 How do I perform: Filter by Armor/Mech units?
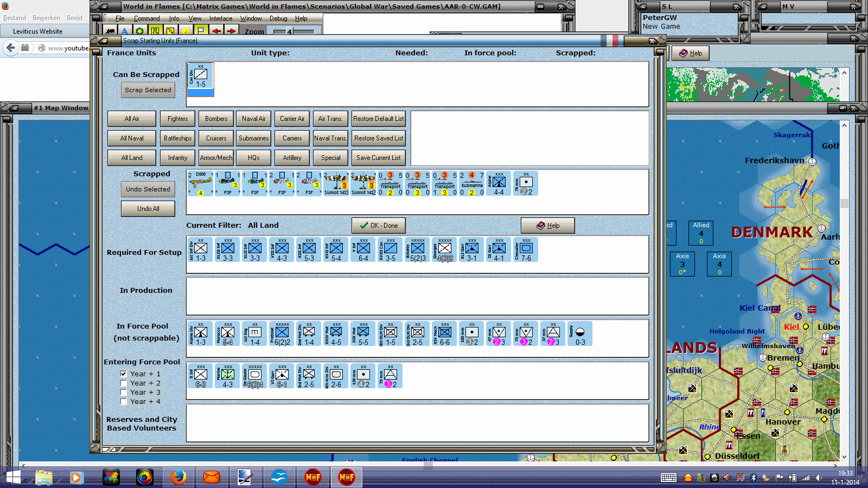(216, 158)
